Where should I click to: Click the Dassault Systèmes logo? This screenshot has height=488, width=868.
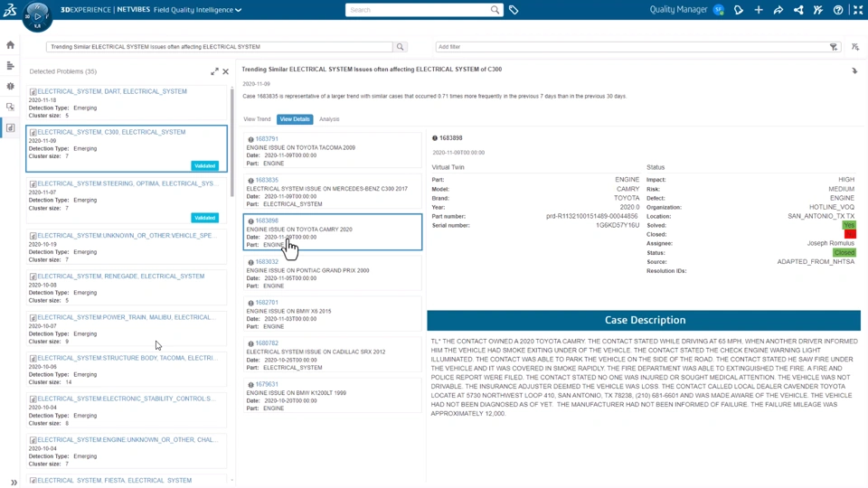point(9,9)
